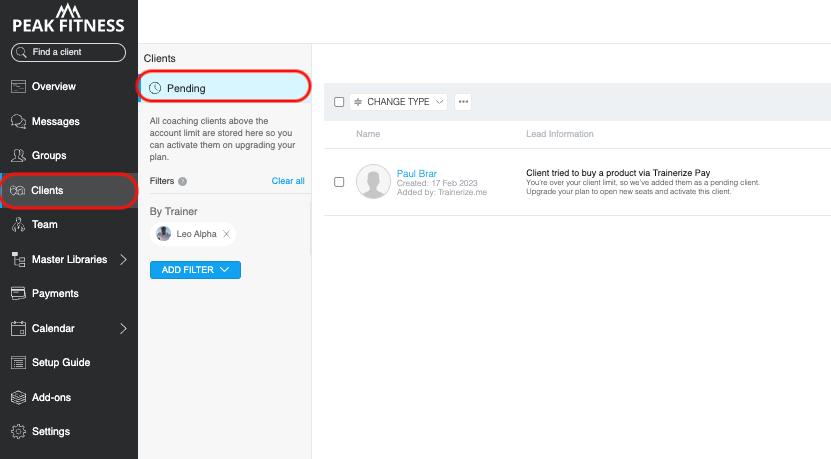Click the Overview icon in sidebar

[18, 87]
